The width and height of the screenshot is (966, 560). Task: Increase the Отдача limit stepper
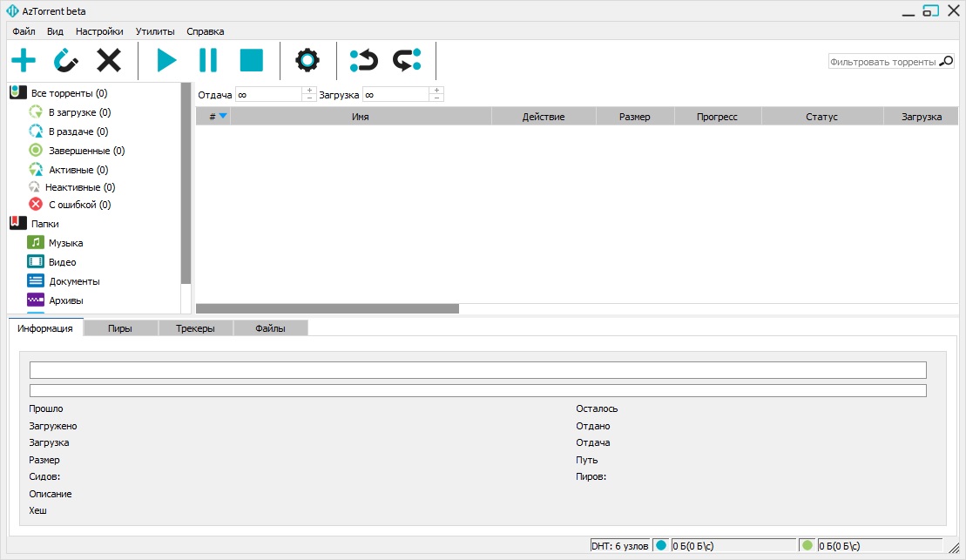pos(309,91)
